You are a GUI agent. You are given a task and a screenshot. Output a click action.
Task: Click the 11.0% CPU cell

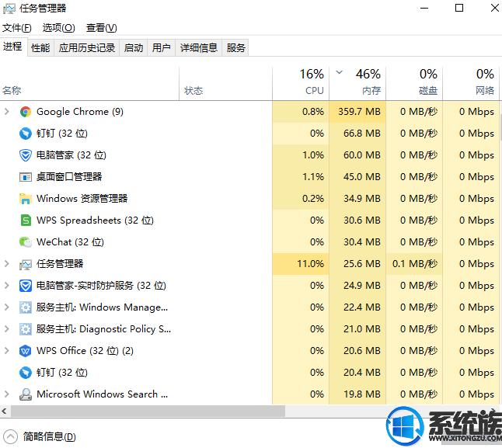pos(301,264)
